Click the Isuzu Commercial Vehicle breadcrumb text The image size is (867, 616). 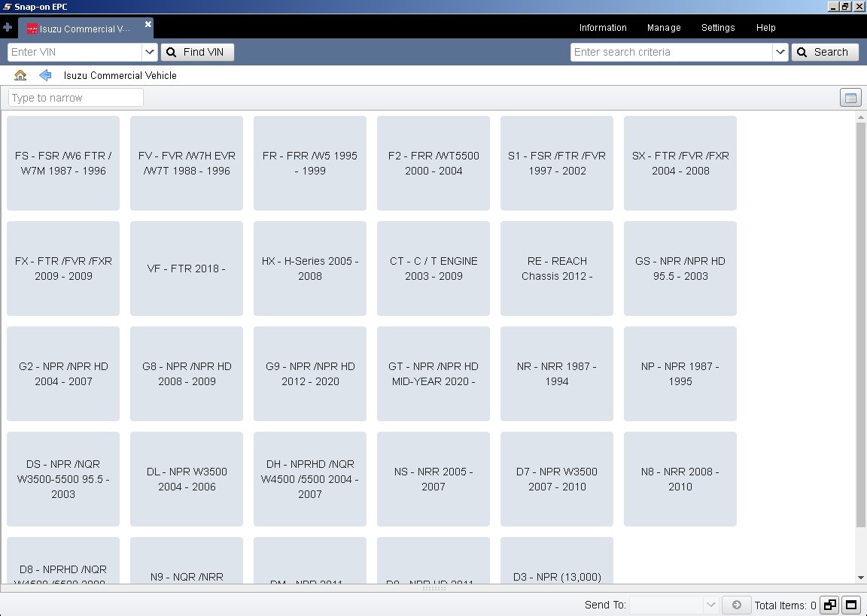coord(120,75)
